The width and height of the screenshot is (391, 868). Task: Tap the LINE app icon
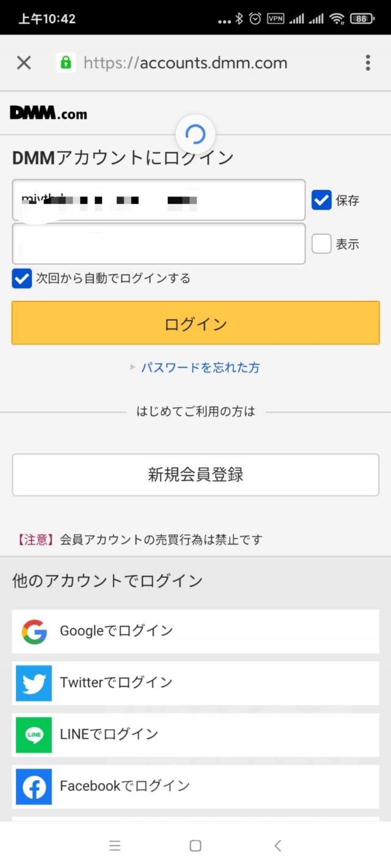click(x=34, y=735)
